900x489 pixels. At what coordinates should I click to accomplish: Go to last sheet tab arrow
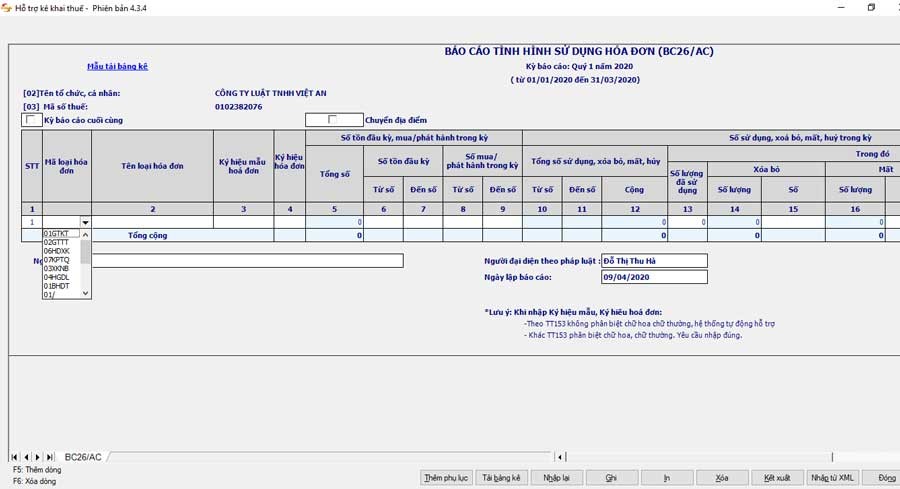click(50, 457)
